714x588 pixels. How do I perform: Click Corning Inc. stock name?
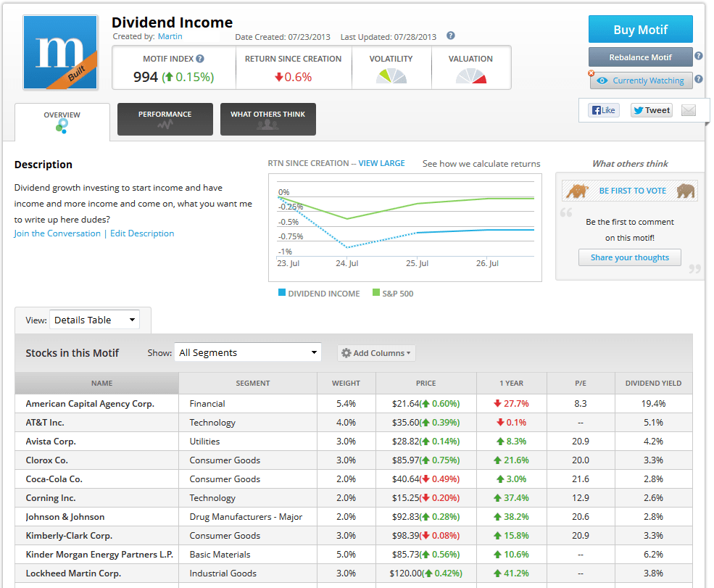click(51, 498)
